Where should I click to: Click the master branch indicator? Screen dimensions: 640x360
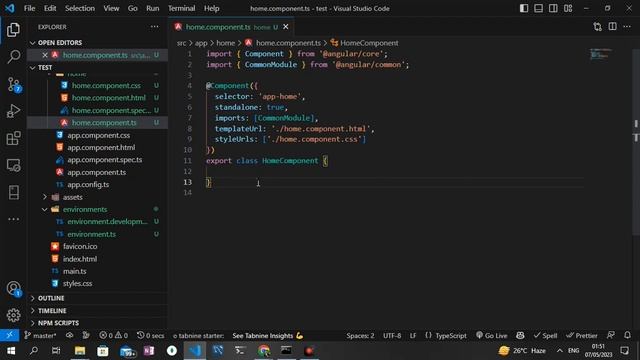[40, 336]
